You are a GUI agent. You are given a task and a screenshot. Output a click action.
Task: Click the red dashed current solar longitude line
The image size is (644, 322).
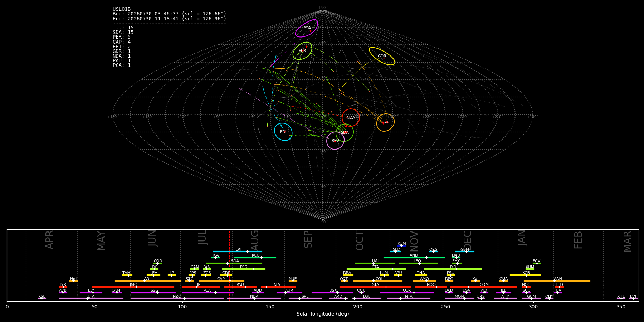click(x=230, y=265)
